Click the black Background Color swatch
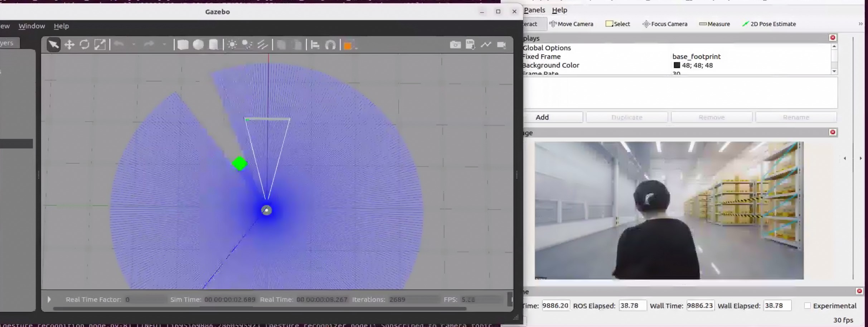The width and height of the screenshot is (868, 327). click(677, 65)
